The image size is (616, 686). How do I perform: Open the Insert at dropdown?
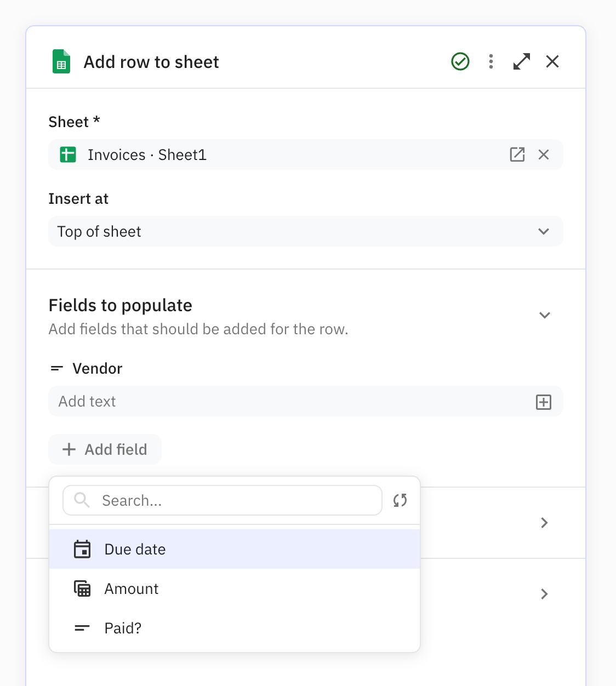(306, 231)
